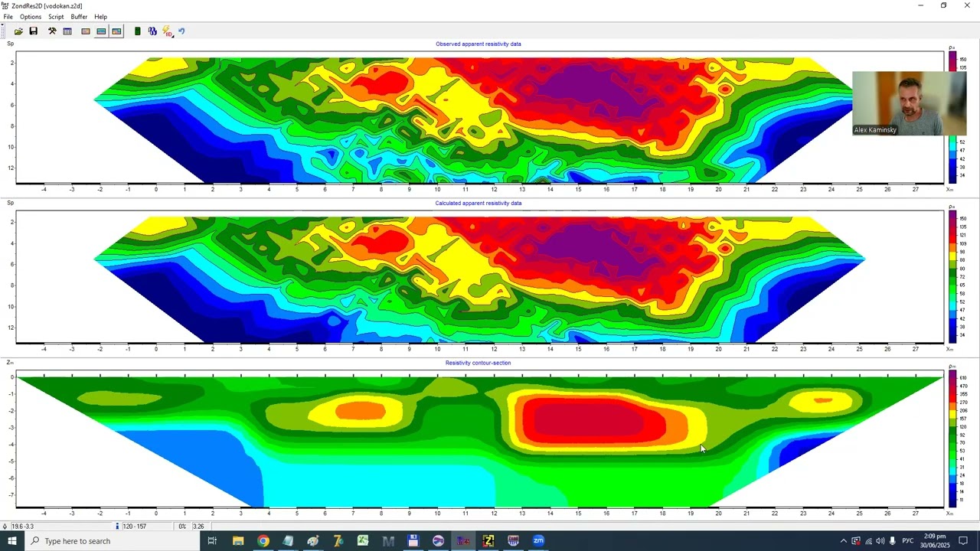Open the File menu

[x=8, y=17]
